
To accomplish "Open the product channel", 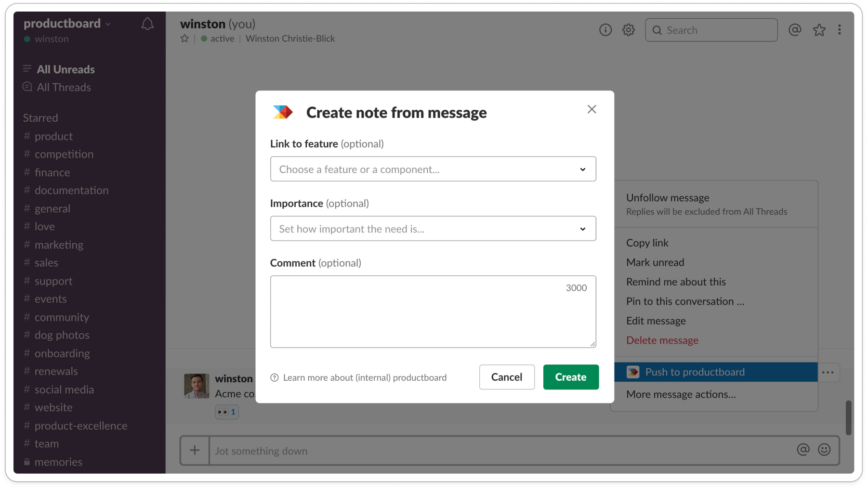I will tap(48, 136).
